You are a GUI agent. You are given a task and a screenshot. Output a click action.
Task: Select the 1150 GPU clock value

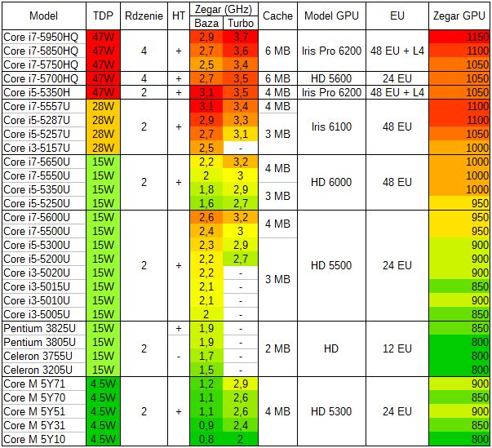pos(459,38)
